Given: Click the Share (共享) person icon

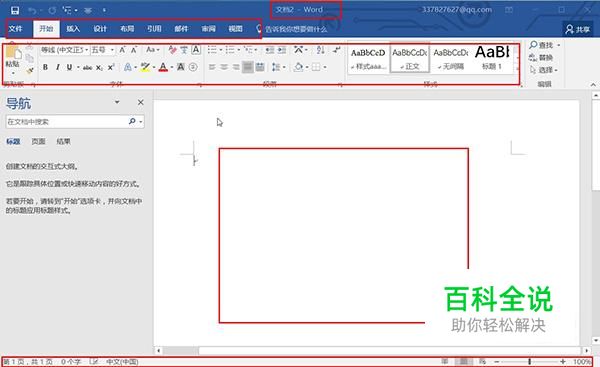Looking at the screenshot, I should tap(569, 29).
